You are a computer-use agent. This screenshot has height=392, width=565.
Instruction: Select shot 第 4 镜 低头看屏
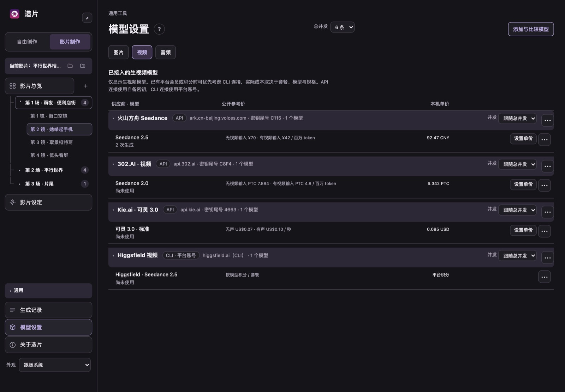click(x=59, y=155)
